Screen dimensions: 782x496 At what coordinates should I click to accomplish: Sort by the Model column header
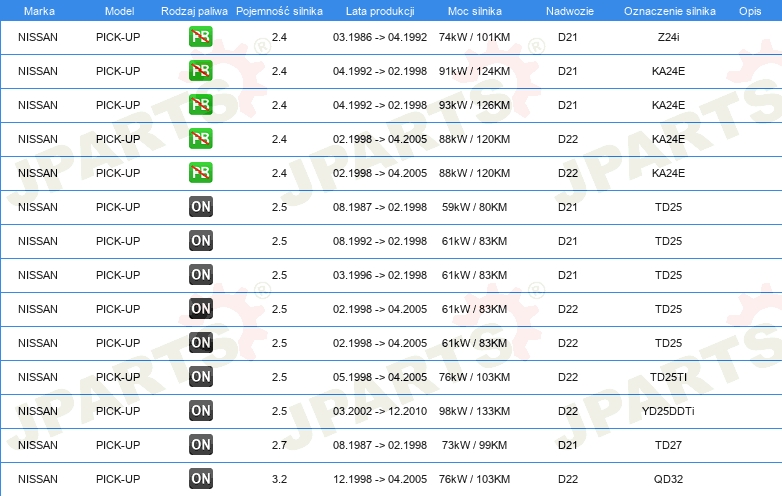coord(119,11)
